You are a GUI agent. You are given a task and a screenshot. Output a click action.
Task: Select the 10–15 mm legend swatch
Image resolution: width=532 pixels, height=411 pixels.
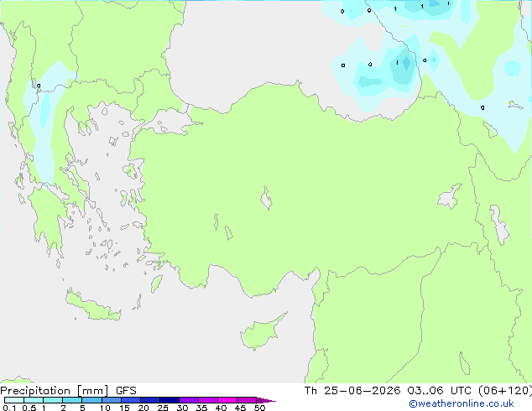tap(111, 400)
